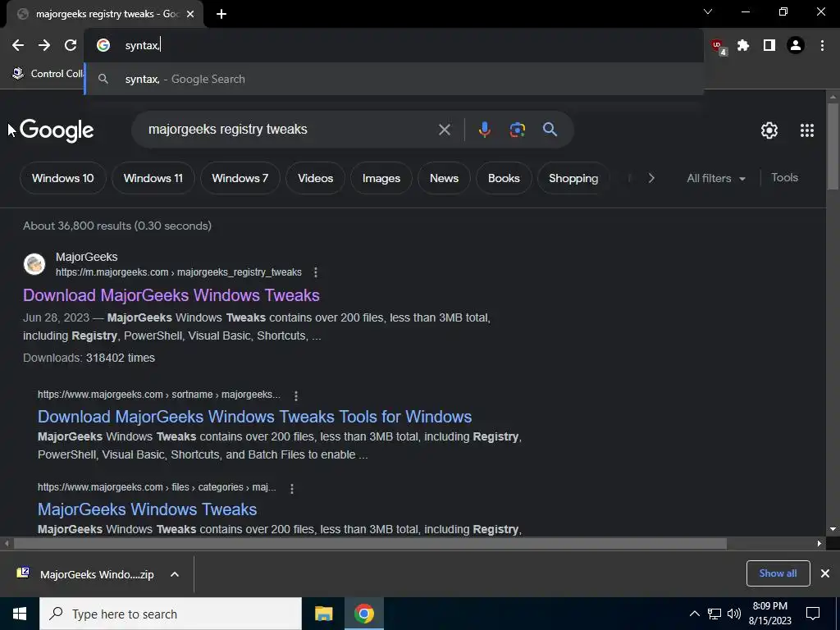This screenshot has height=630, width=840.
Task: Open MajorGeeks site favicon in first result
Action: (x=34, y=264)
